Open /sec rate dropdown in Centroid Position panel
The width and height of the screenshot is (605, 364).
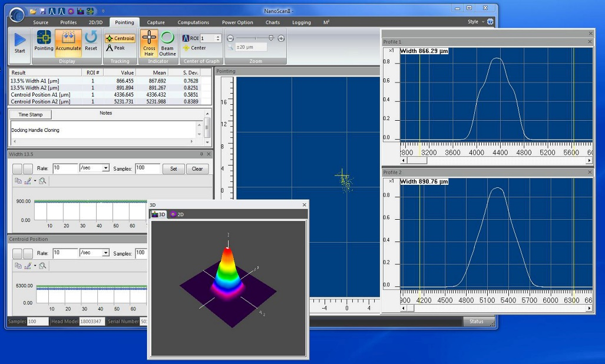[105, 253]
